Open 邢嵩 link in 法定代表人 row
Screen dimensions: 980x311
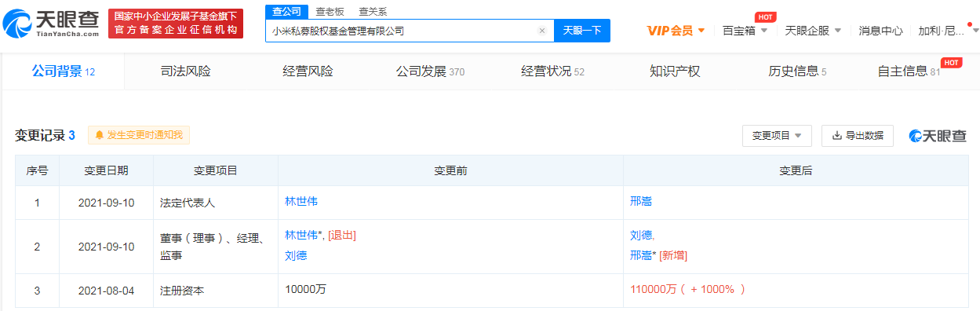[x=641, y=201]
